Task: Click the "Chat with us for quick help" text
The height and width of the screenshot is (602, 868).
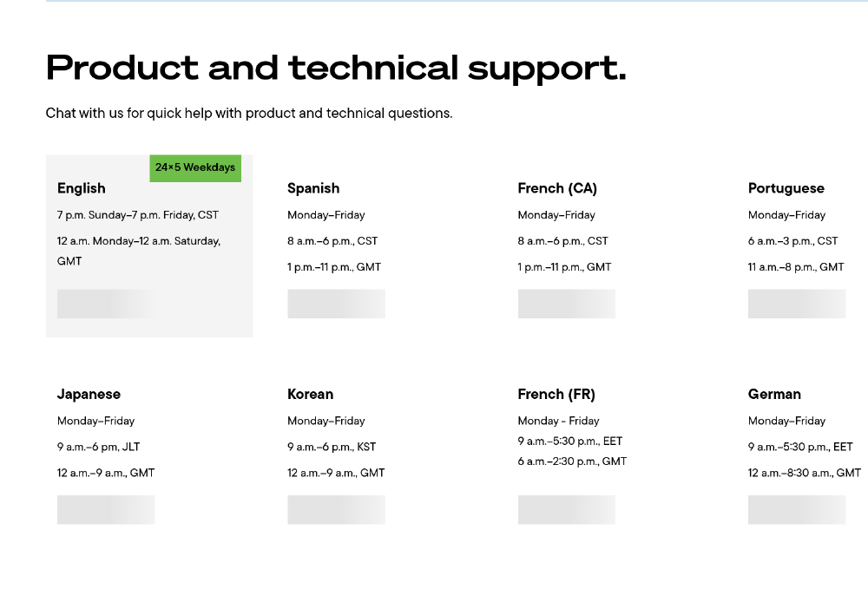Action: pyautogui.click(x=249, y=114)
